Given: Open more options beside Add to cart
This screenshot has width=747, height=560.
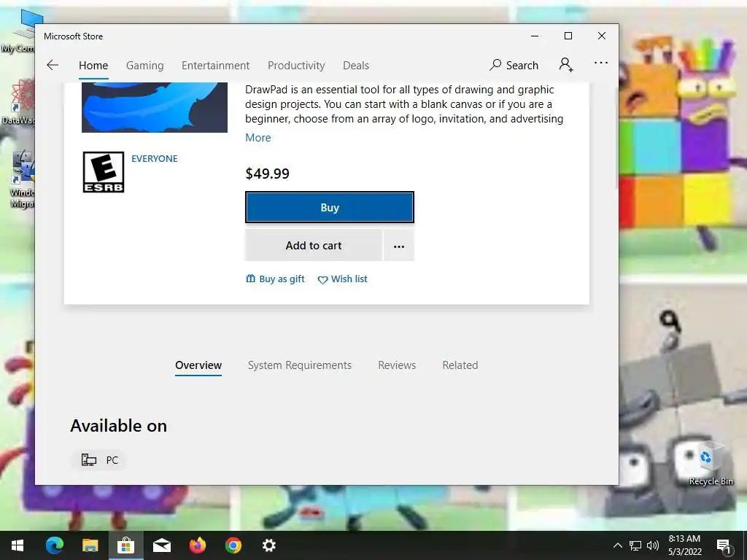Looking at the screenshot, I should [399, 246].
